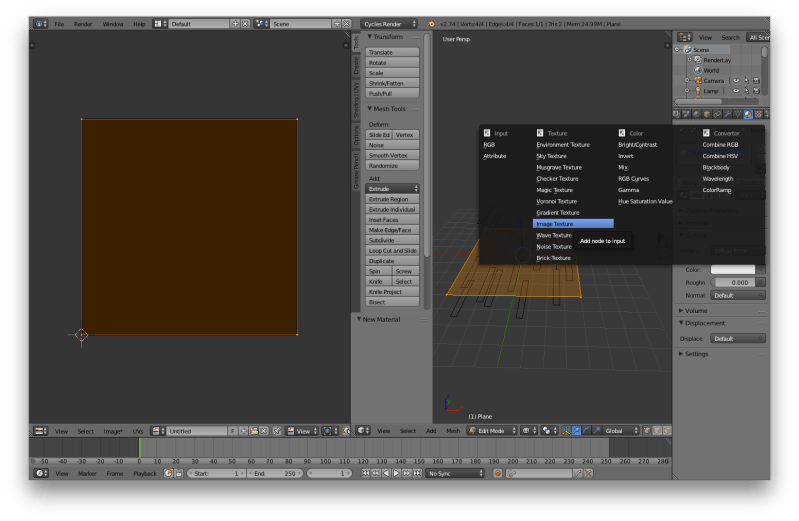The height and width of the screenshot is (521, 799).
Task: Toggle Lamp visibility eye in outliner
Action: (736, 91)
